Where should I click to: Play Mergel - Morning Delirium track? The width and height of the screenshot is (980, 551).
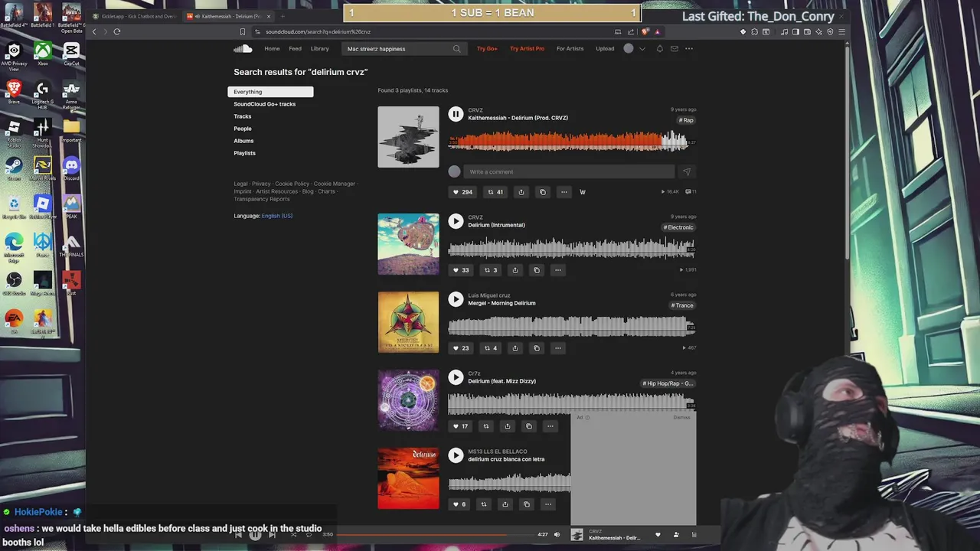tap(456, 299)
